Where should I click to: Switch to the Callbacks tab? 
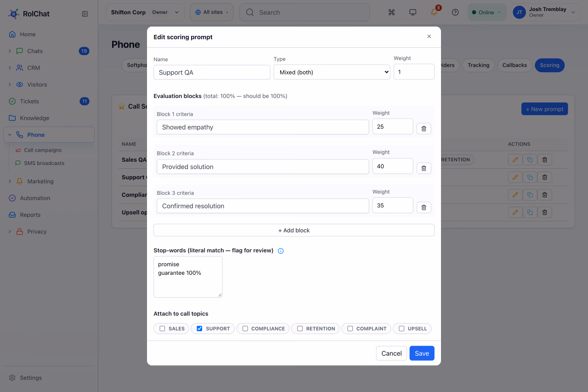(x=514, y=65)
